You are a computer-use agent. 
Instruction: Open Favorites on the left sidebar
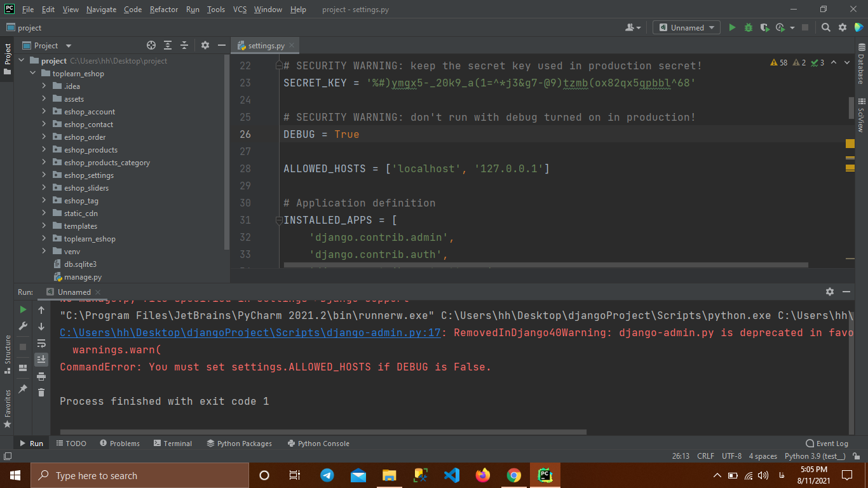(8, 408)
